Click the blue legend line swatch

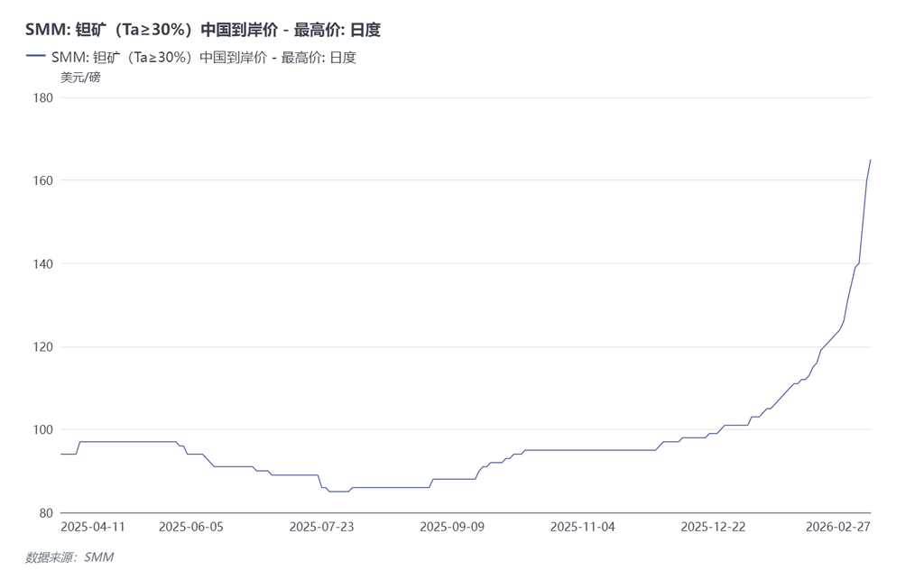35,57
